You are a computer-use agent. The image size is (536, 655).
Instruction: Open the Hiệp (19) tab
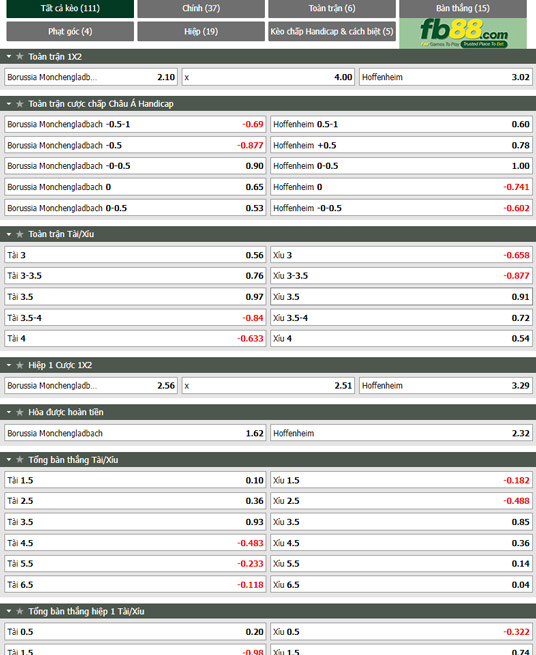point(201,31)
